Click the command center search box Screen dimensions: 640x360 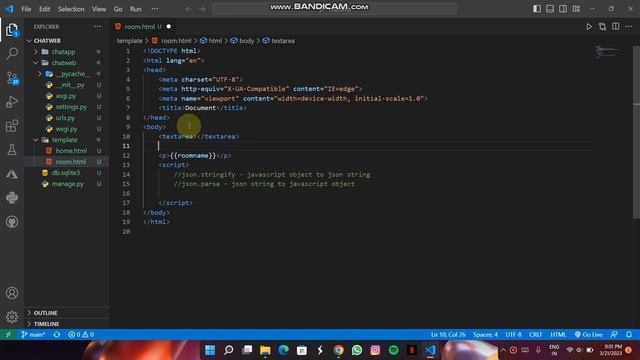pos(334,9)
